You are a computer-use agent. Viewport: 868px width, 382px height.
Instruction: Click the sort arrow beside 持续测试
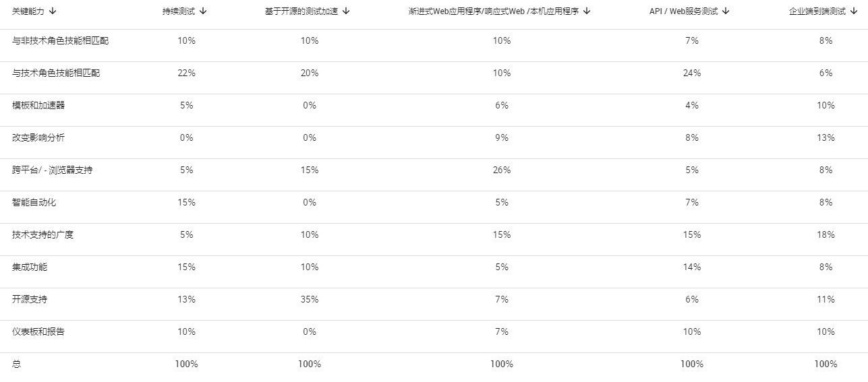pyautogui.click(x=204, y=11)
